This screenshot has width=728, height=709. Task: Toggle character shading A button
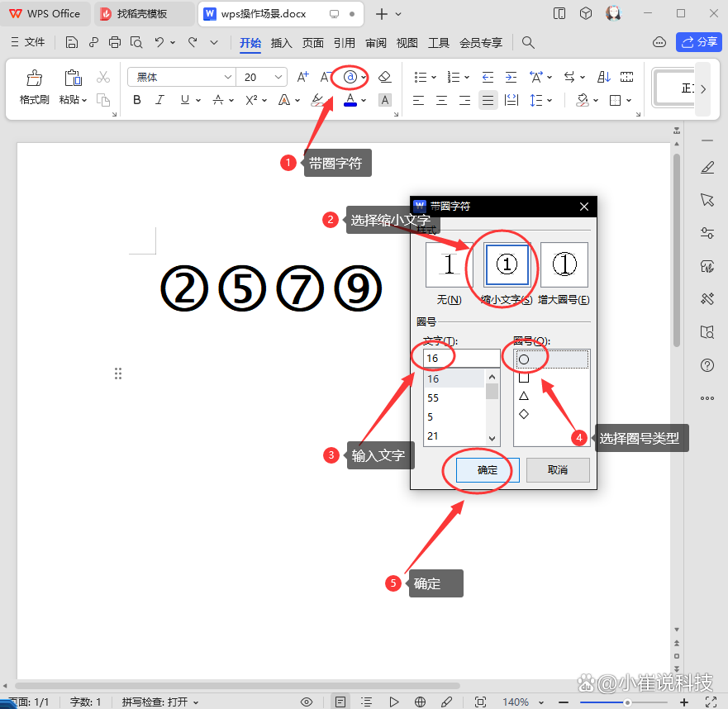tap(384, 100)
